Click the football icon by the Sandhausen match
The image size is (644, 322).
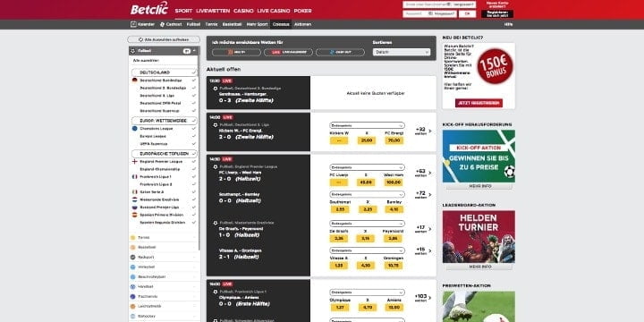click(216, 89)
